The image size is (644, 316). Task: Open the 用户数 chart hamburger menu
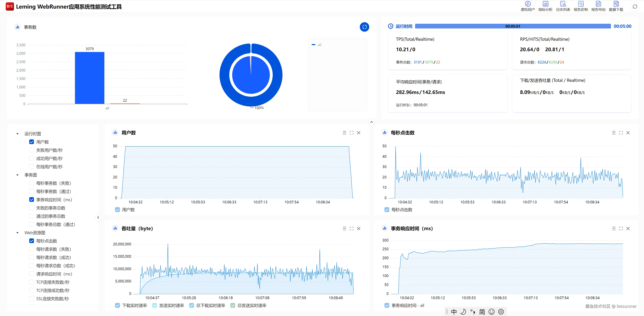(x=344, y=133)
